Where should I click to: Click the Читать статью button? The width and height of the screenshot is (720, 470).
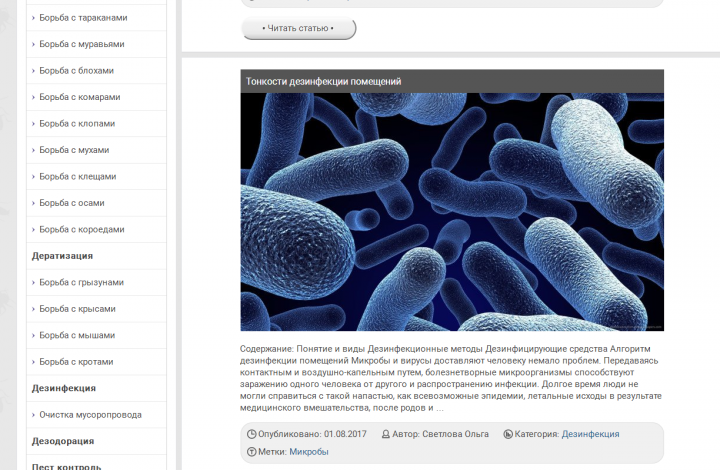pyautogui.click(x=298, y=28)
